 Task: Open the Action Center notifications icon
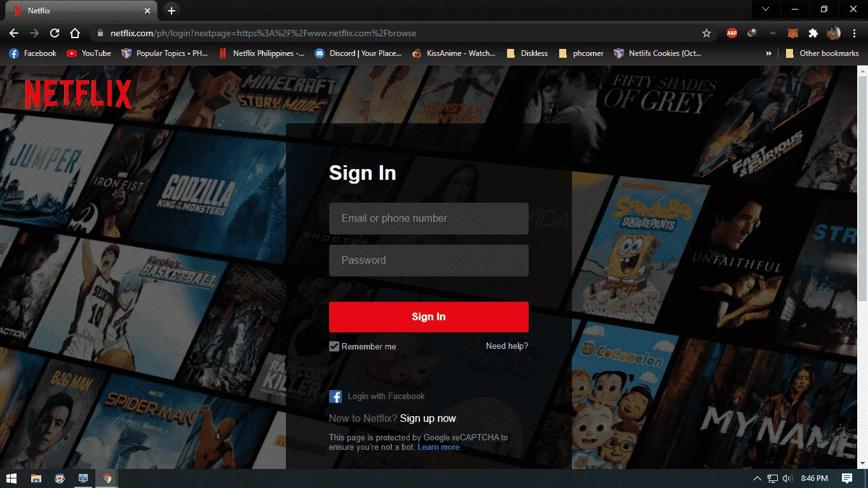pyautogui.click(x=847, y=478)
